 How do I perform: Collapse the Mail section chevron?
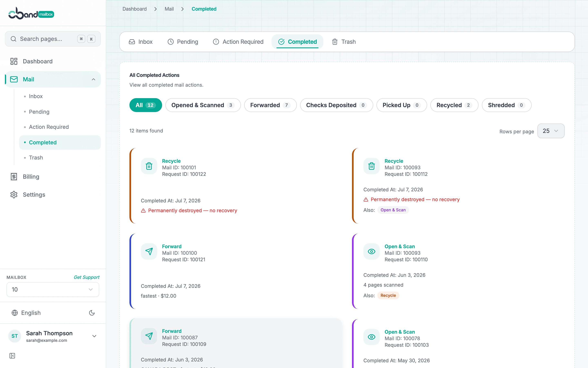pyautogui.click(x=94, y=79)
